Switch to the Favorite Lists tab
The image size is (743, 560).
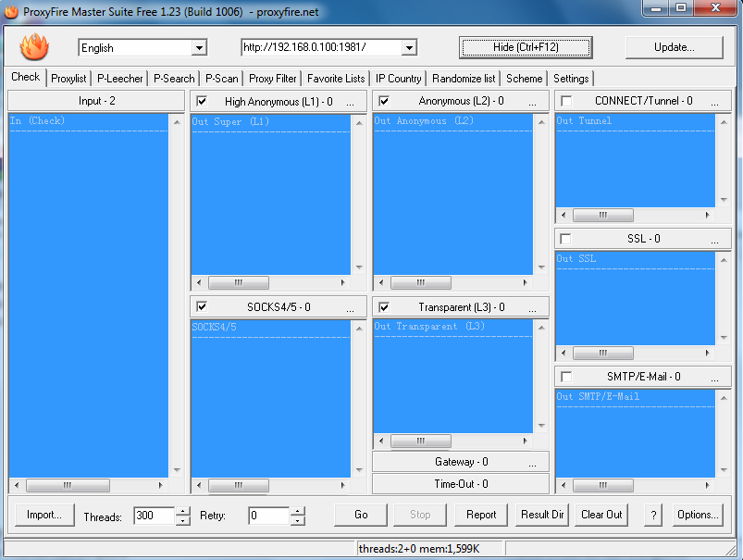pos(336,79)
